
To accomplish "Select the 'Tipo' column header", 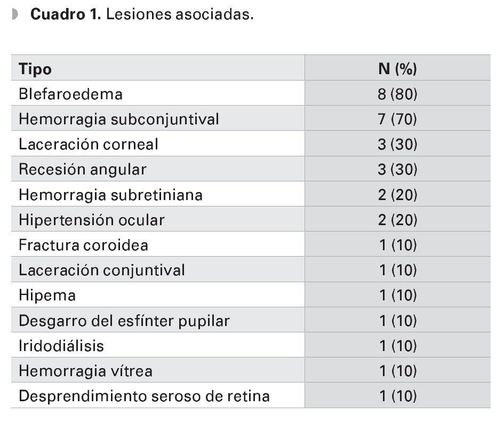I will (x=35, y=69).
